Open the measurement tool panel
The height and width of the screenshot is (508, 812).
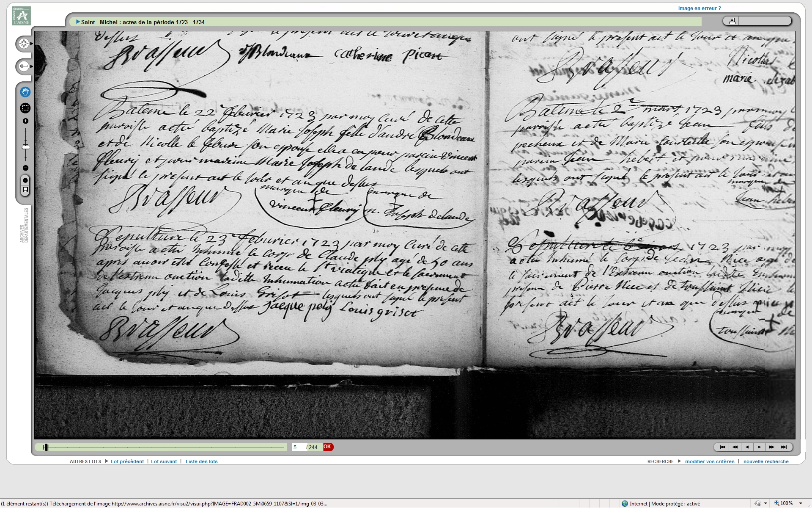tap(24, 66)
